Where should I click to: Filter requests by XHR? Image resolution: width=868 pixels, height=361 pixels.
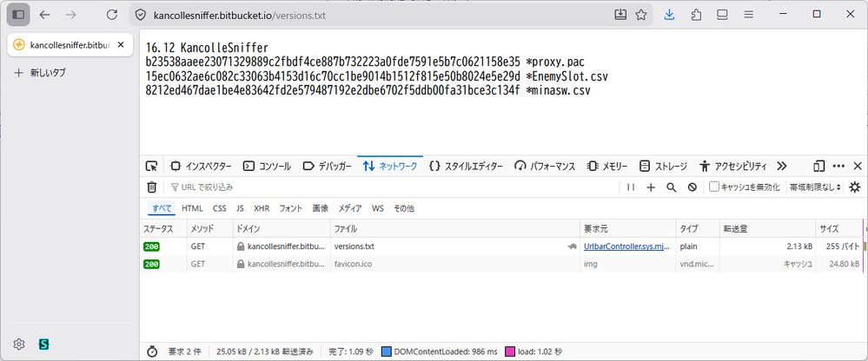coord(262,208)
